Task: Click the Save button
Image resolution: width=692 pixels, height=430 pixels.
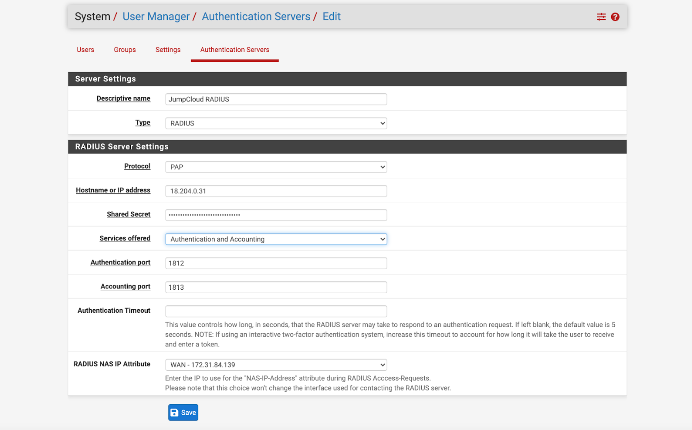Action: [x=183, y=412]
